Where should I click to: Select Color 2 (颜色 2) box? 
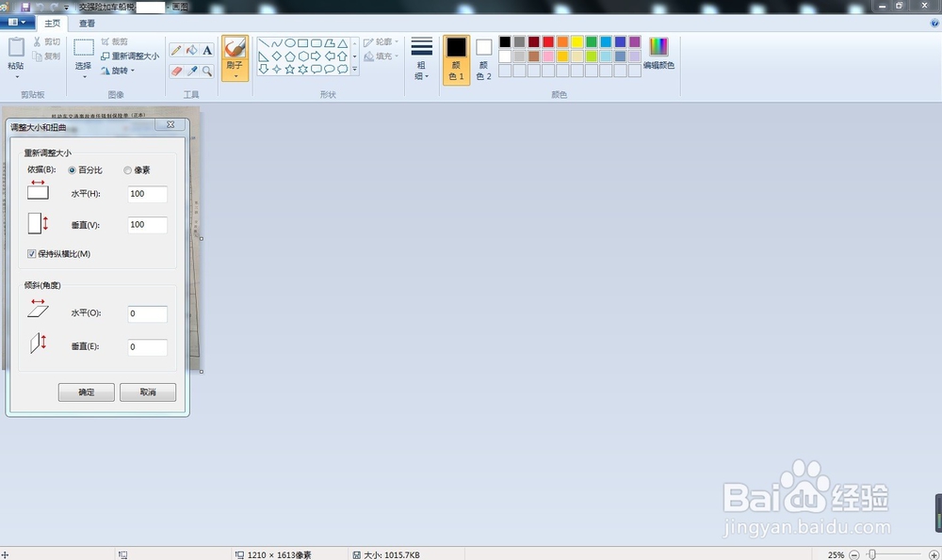[x=483, y=59]
